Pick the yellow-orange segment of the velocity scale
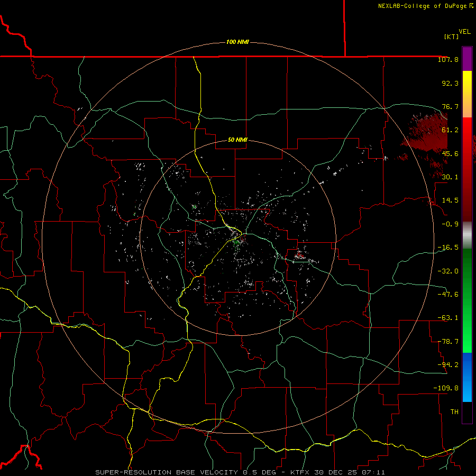Viewport: 476px width, 476px height. [467, 94]
